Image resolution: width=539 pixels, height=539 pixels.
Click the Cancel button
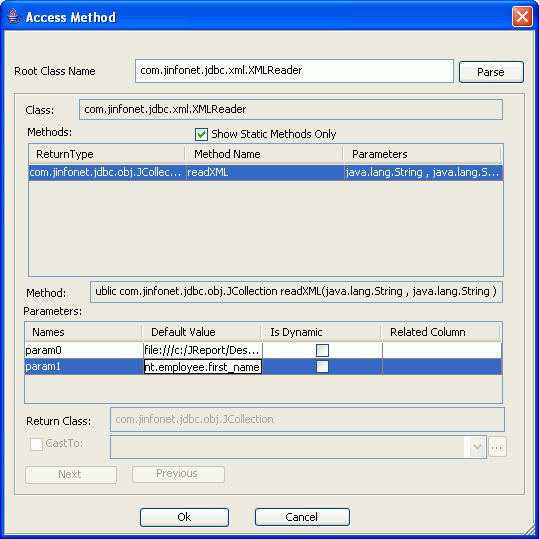pos(302,517)
